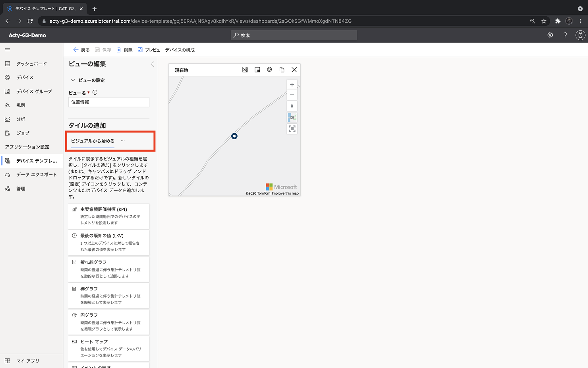Open the user account avatar
The height and width of the screenshot is (368, 588).
[580, 35]
